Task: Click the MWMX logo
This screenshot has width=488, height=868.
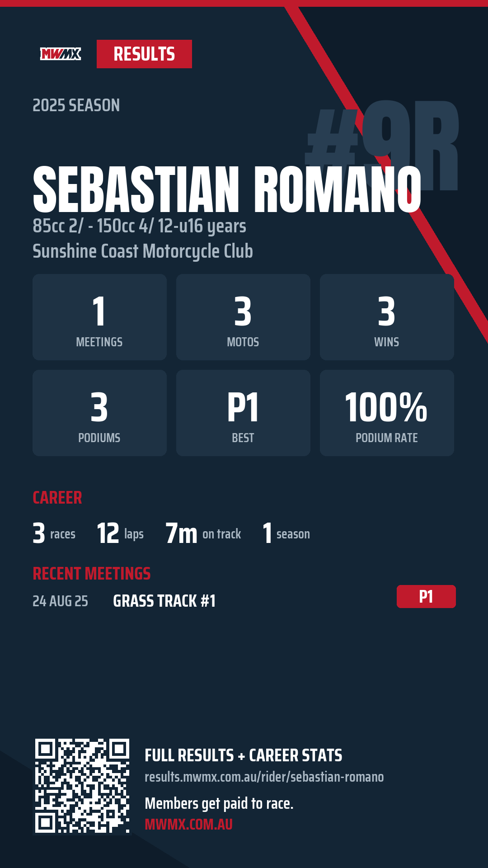Action: (61, 54)
